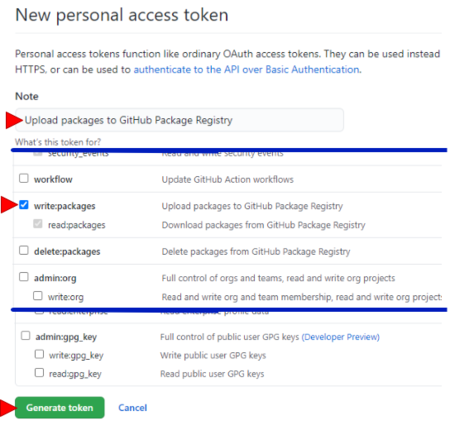Click the Note input field
This screenshot has width=450, height=435.
tap(179, 120)
